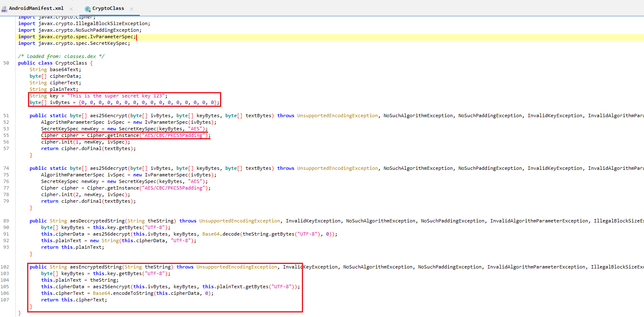Viewport: 644px width, 317px height.
Task: Click 'cipher.init(1, newKey, ivSpec);' line
Action: tap(86, 142)
